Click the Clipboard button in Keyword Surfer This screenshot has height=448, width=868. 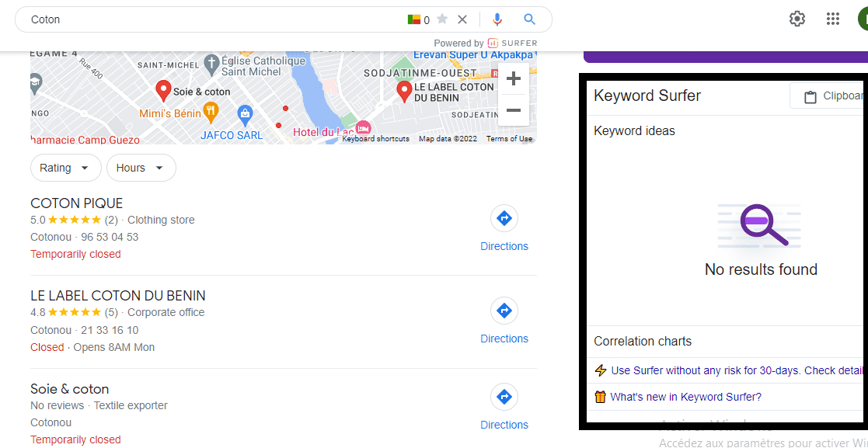pyautogui.click(x=828, y=96)
